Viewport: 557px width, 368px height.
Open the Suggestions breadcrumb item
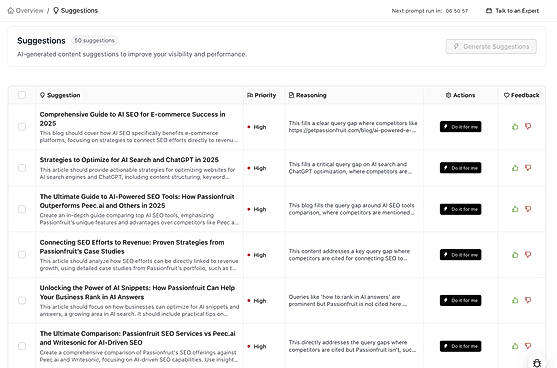point(75,11)
